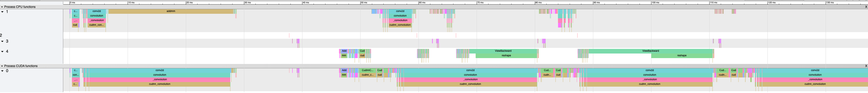868x93 pixels.
Task: Click the 20 ms ruler mark
Action: pyautogui.click(x=190, y=3)
